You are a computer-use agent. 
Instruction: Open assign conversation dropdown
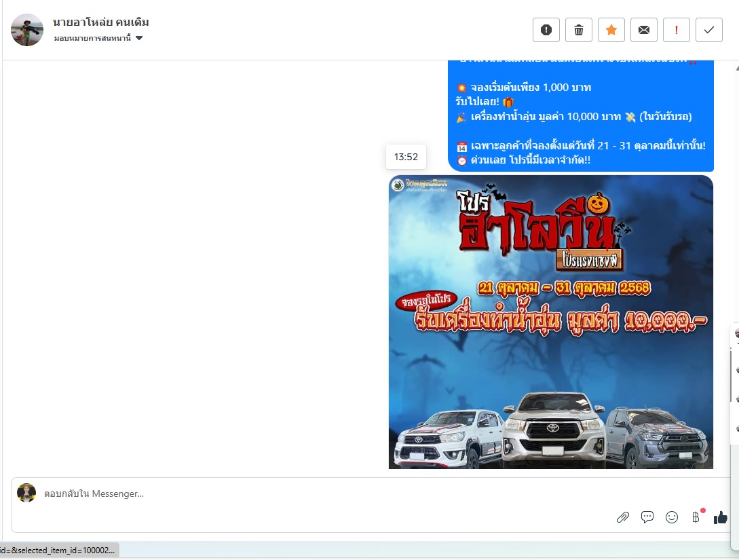[98, 38]
